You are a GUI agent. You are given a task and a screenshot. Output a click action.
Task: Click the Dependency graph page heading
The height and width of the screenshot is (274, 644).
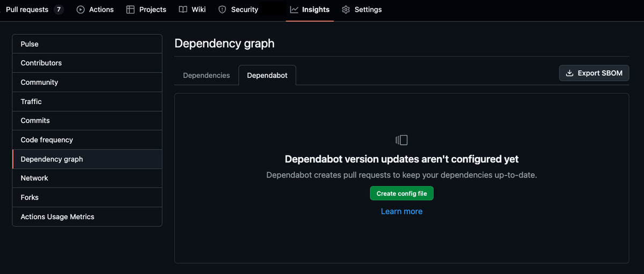point(224,43)
